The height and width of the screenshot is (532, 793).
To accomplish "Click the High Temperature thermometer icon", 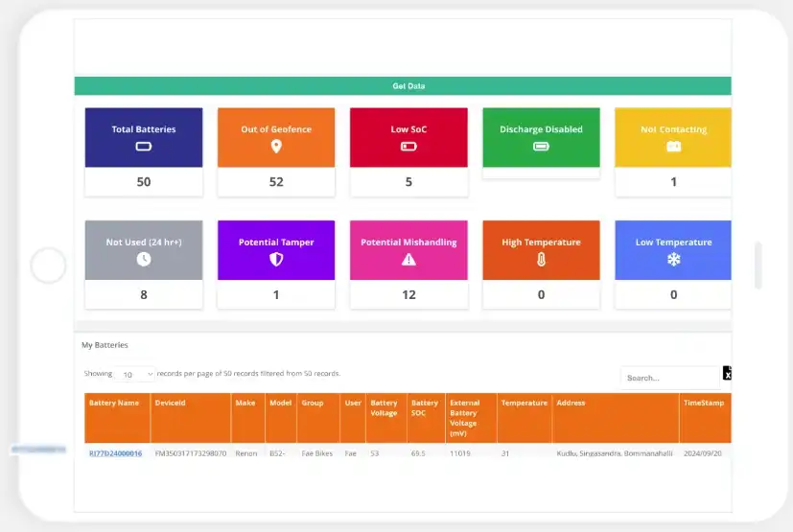I will coord(541,260).
